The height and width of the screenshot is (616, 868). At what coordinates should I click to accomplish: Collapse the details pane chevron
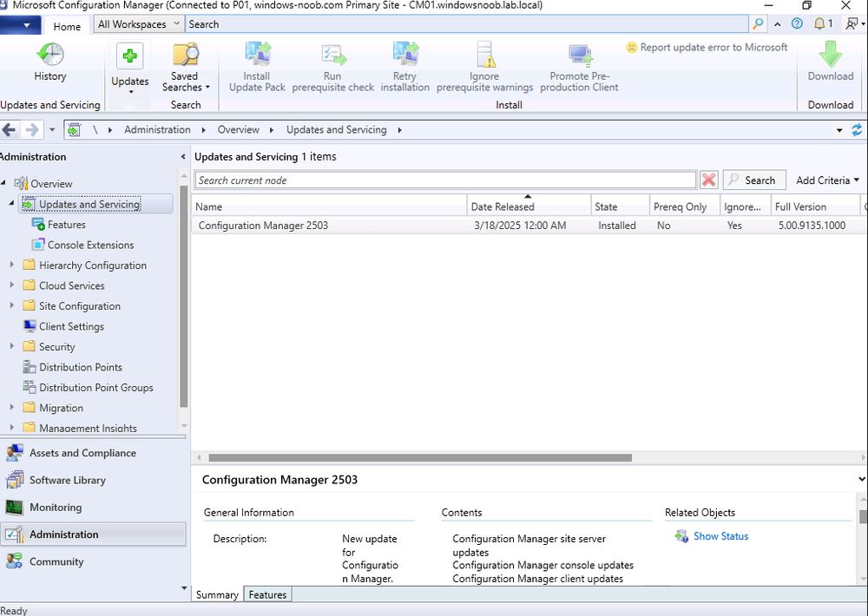[x=862, y=479]
